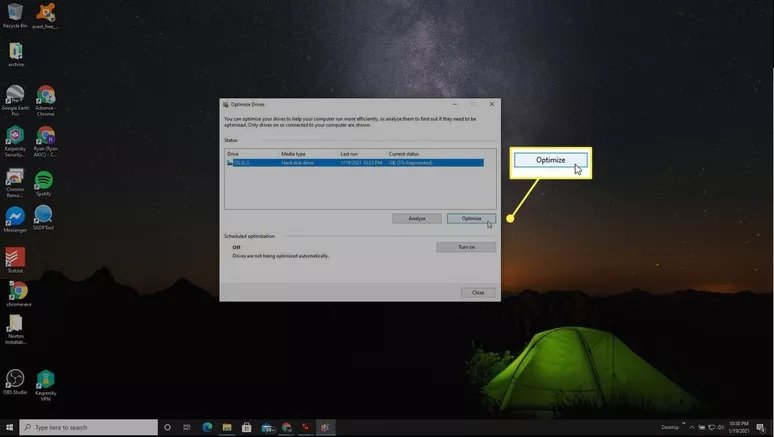Open Task View on the taskbar
This screenshot has height=437, width=774.
click(187, 427)
